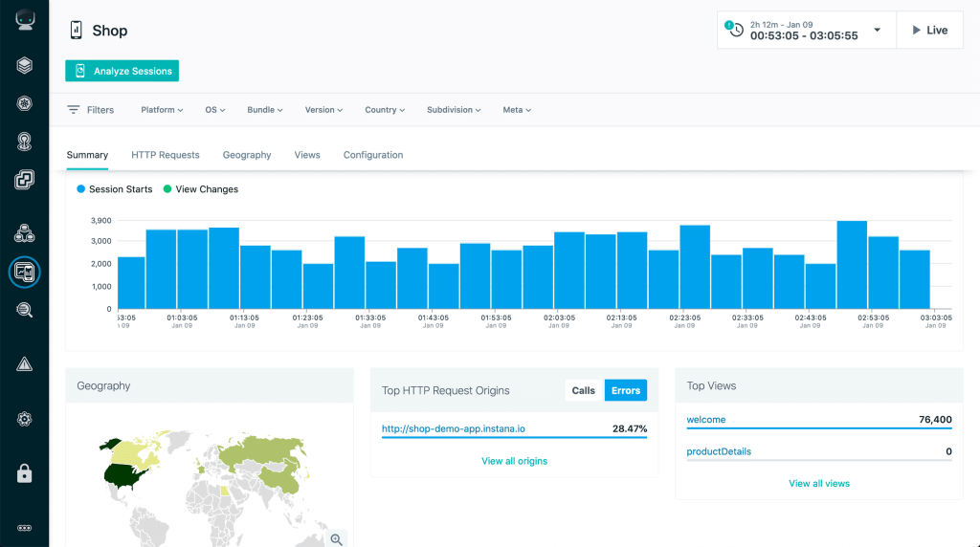This screenshot has height=547, width=980.
Task: Click the Analyze Sessions button
Action: coord(122,71)
